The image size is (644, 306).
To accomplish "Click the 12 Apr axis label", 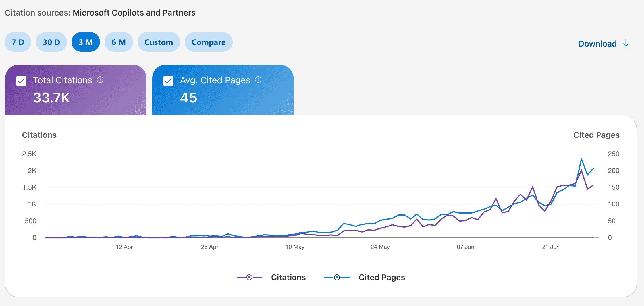I will 124,247.
